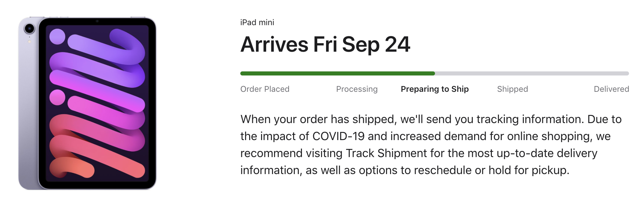Select the Preparing to Ship step
This screenshot has width=644, height=204.
click(435, 89)
